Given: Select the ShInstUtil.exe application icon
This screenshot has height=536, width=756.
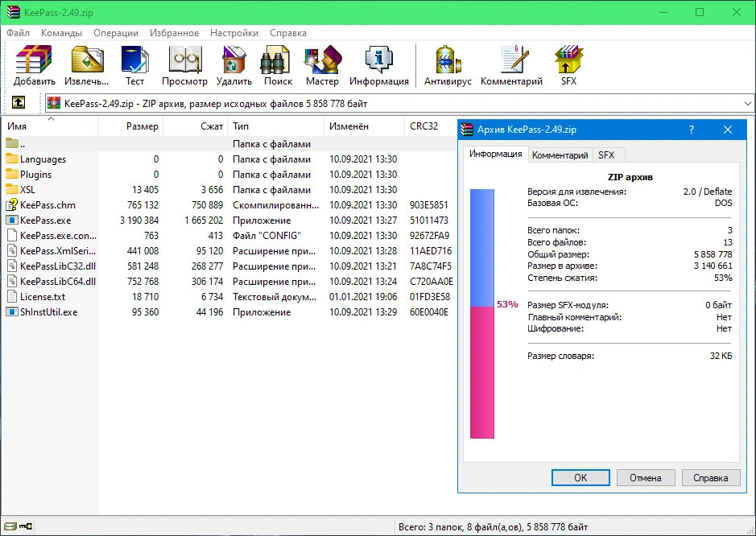Looking at the screenshot, I should pos(11,312).
